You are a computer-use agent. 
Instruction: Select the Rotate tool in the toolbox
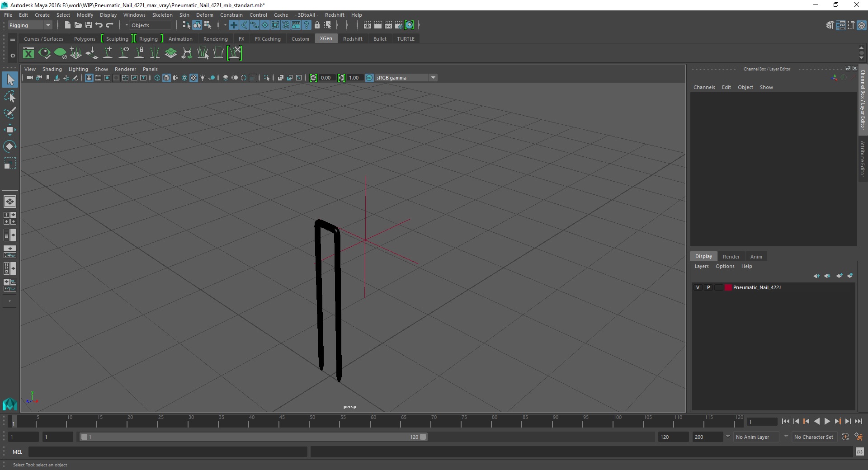tap(9, 146)
